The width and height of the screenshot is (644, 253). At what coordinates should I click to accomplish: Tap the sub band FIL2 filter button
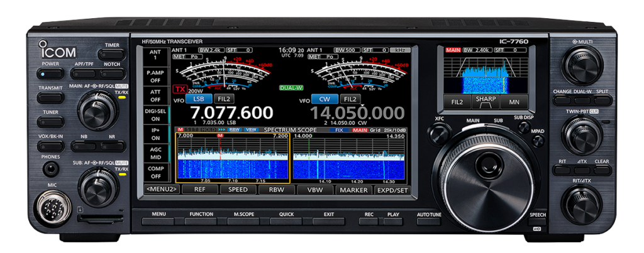point(350,99)
